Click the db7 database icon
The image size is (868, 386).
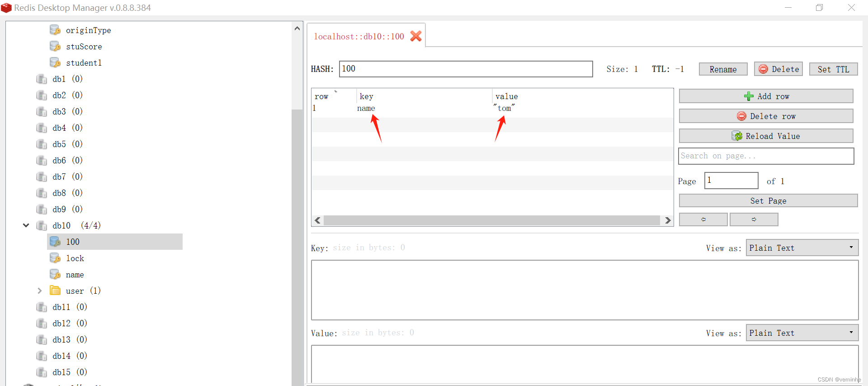point(42,176)
